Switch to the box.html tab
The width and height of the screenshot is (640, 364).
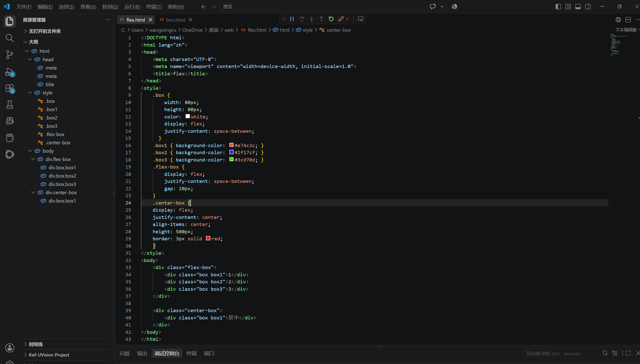pos(176,20)
